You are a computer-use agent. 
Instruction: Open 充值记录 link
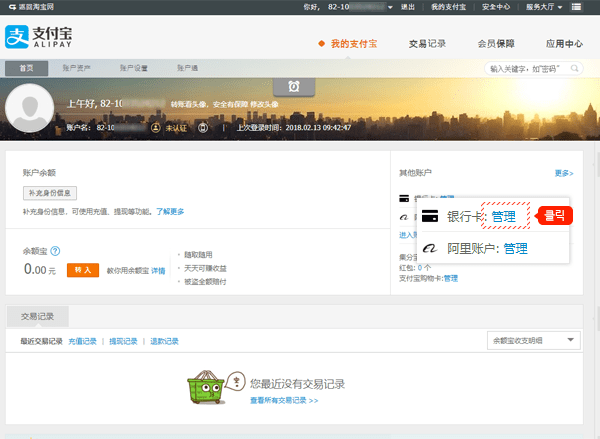(x=82, y=341)
